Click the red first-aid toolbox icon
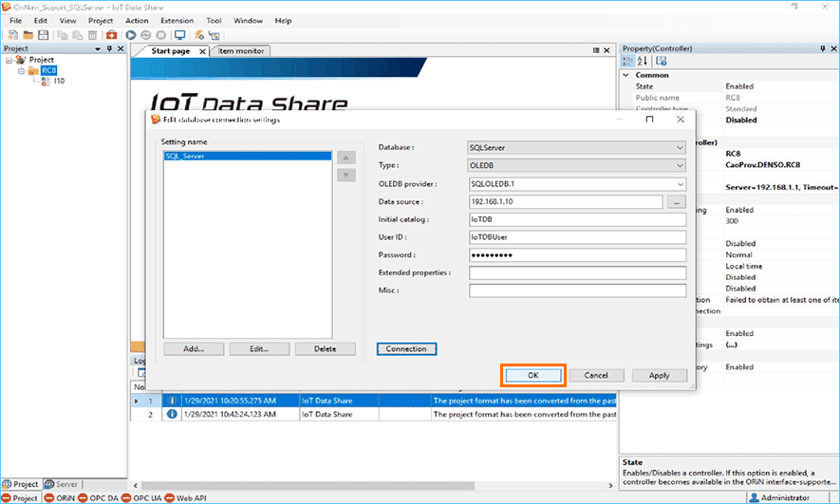The image size is (840, 504). [x=111, y=35]
